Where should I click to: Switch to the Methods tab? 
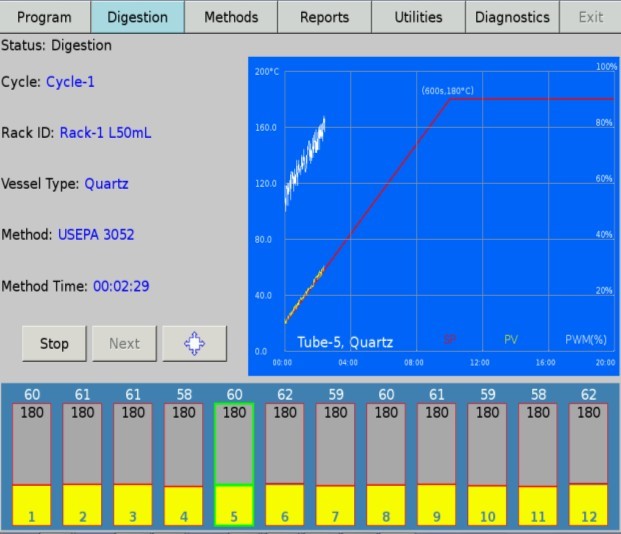231,17
